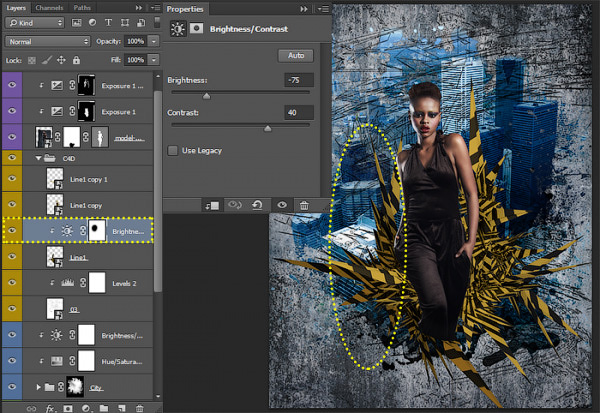Filter layers by adjustment layer icon
Viewport: 600px width, 413px height.
(x=93, y=23)
